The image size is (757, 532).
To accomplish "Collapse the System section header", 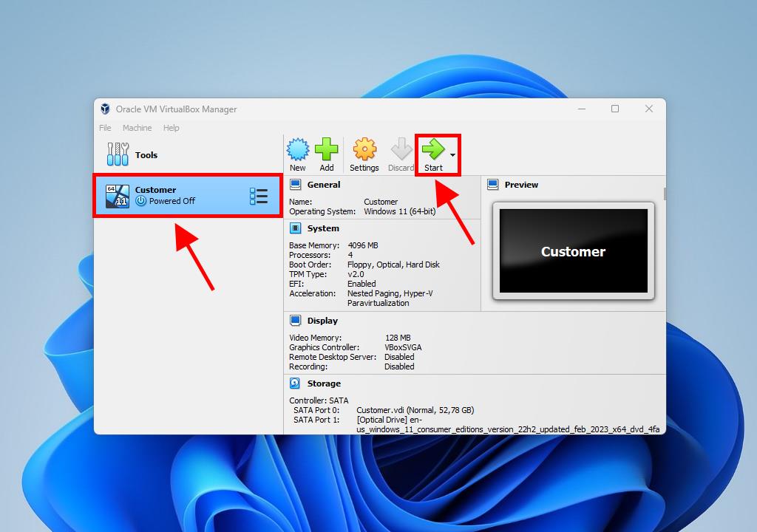I will click(x=323, y=228).
